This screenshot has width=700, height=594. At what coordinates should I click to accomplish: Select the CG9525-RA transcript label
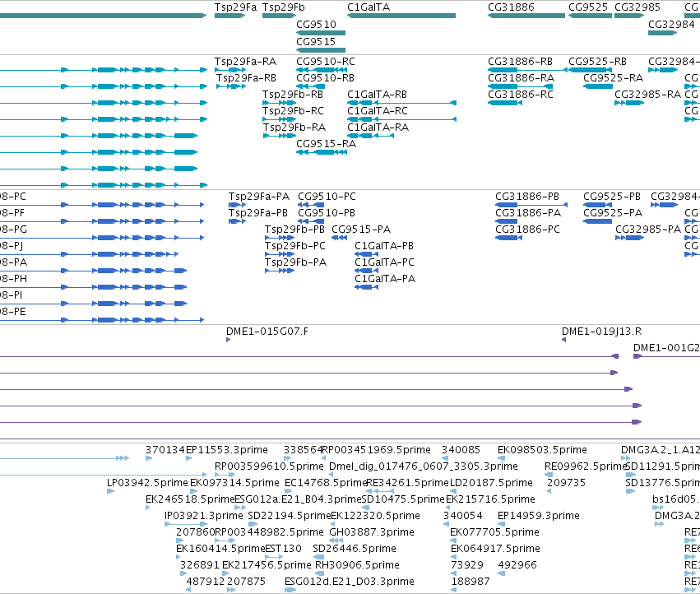click(x=614, y=78)
